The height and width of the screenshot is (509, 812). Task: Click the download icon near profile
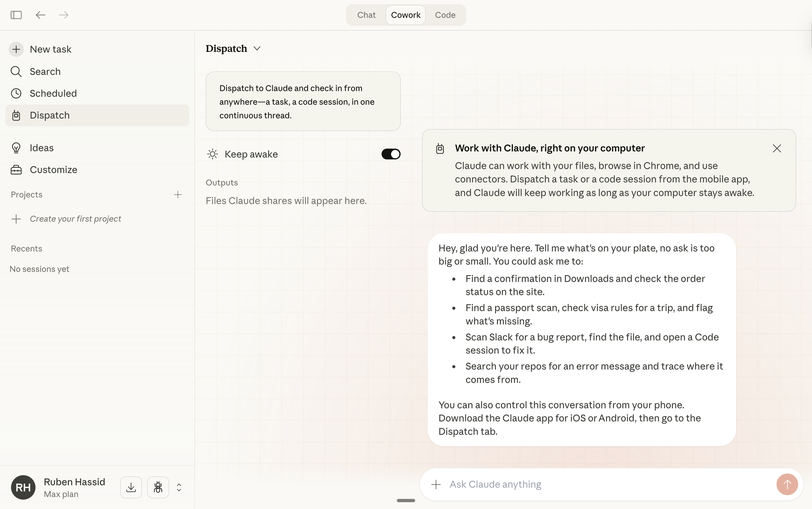tap(131, 487)
